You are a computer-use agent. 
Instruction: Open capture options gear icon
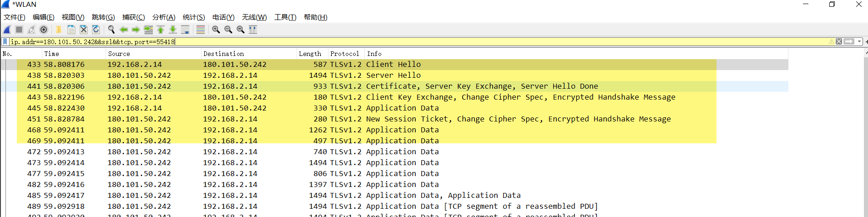tap(44, 30)
